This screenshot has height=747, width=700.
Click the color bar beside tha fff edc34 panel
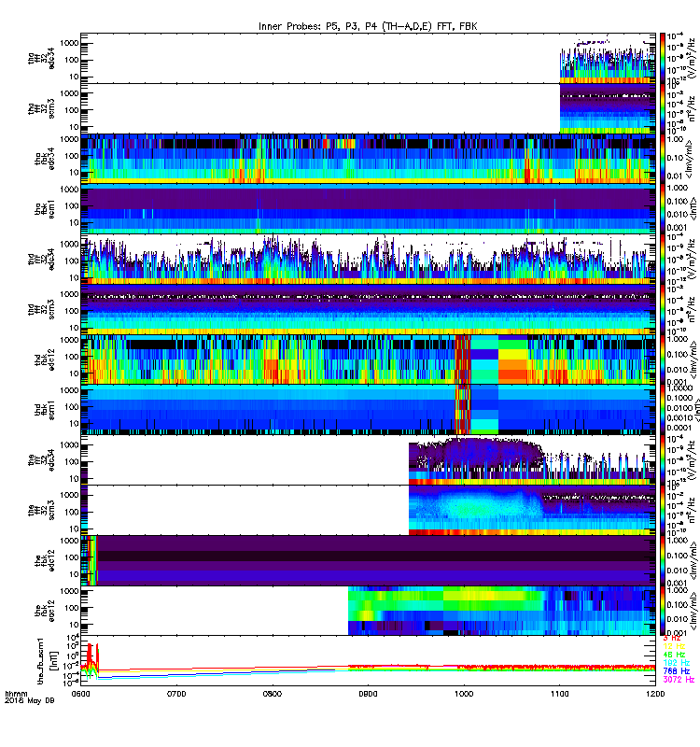(663, 58)
